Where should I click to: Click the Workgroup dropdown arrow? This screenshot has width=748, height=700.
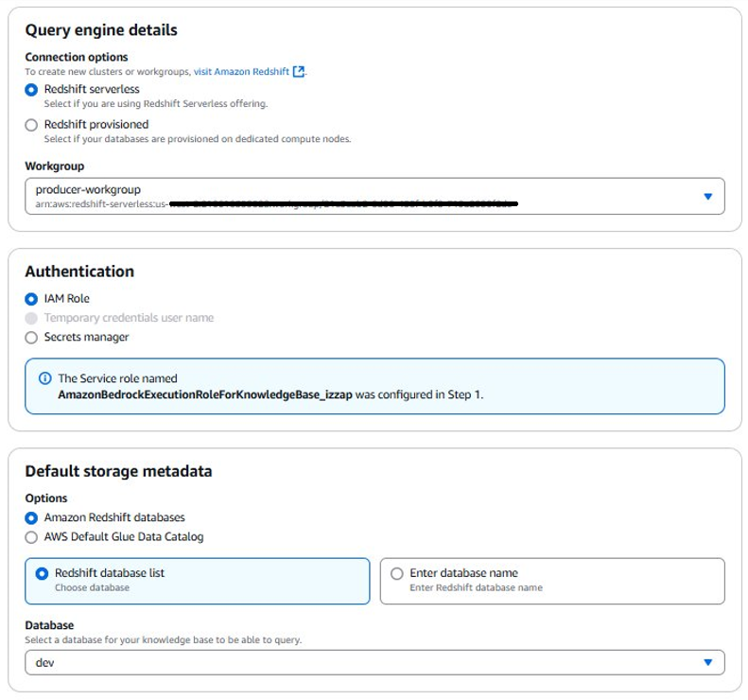pos(708,196)
